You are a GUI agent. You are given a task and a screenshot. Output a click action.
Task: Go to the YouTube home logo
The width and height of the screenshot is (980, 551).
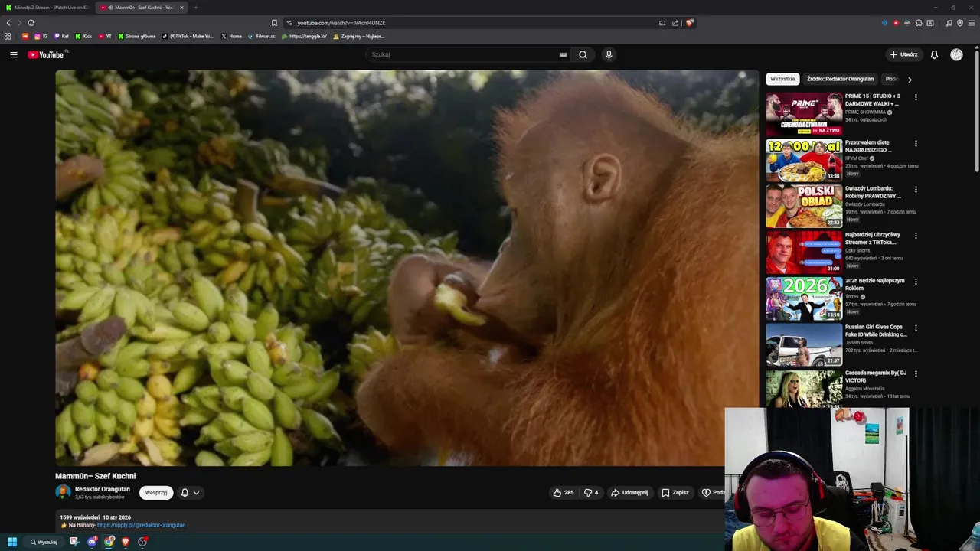pyautogui.click(x=47, y=54)
